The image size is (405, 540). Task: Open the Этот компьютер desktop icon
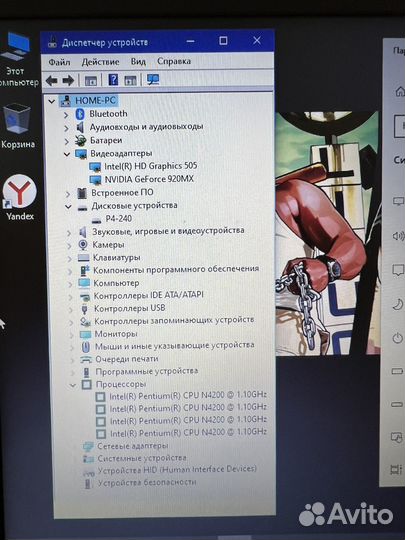click(17, 60)
